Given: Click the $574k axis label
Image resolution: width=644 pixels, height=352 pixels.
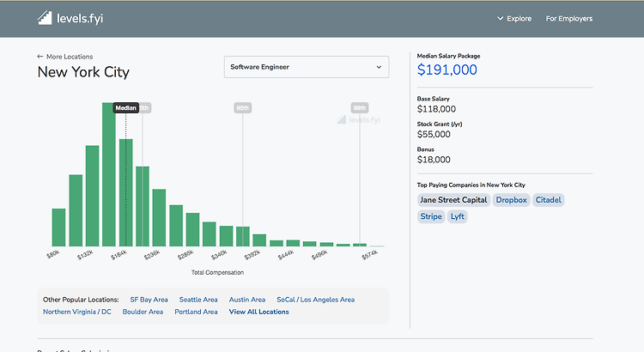Looking at the screenshot, I should click(x=369, y=255).
